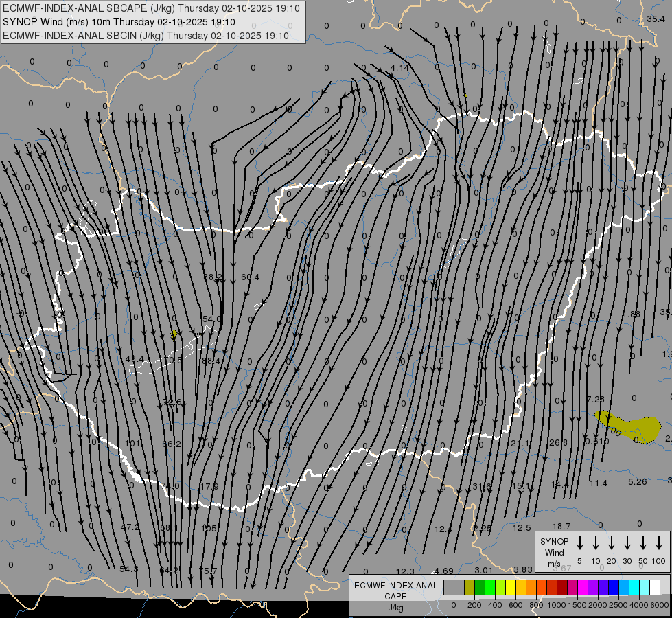Click the 20 m/s wind arrow symbol
Viewport: 672px width, 618px height.
[x=612, y=543]
